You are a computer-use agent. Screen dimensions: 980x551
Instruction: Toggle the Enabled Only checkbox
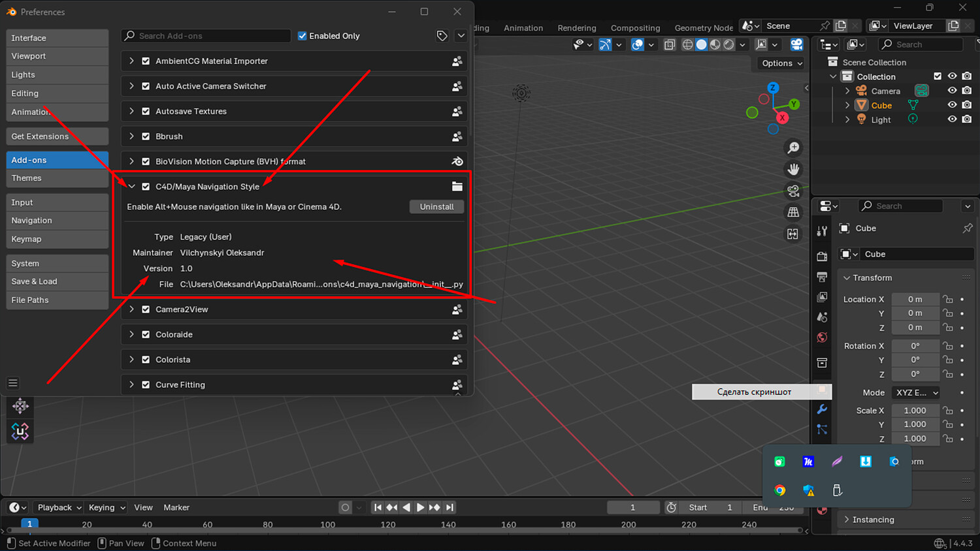pos(302,36)
